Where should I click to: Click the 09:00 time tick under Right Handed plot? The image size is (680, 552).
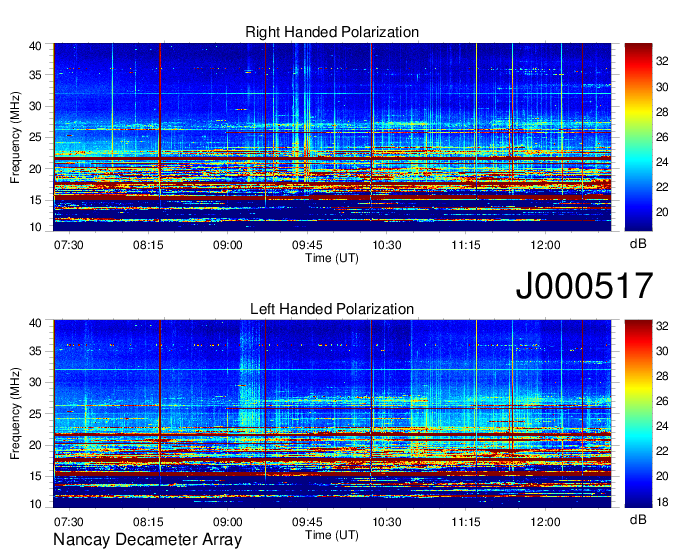pyautogui.click(x=228, y=245)
